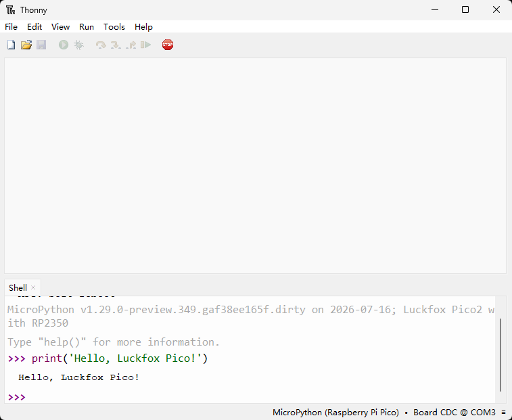The image size is (512, 420).
Task: Open the View menu
Action: (x=60, y=27)
